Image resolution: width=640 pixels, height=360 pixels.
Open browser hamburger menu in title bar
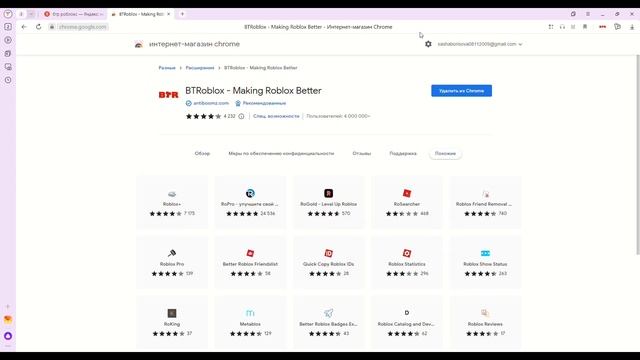coord(588,14)
